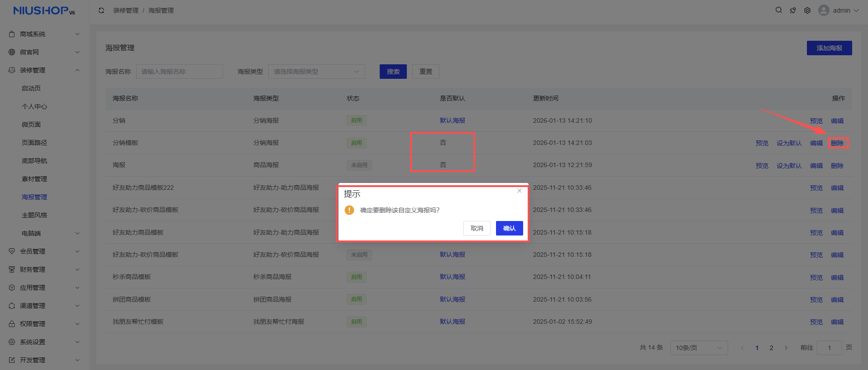
Task: Open the 海报类型 dropdown filter
Action: click(316, 72)
